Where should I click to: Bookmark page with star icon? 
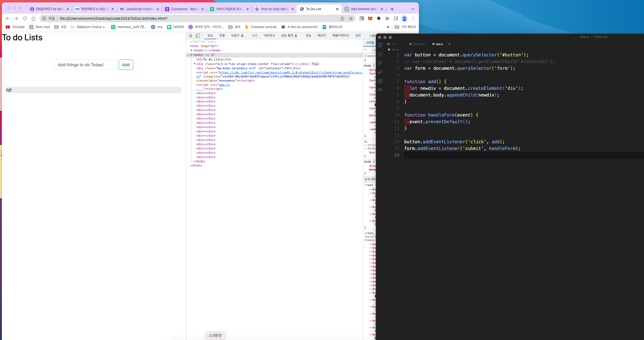(x=351, y=18)
